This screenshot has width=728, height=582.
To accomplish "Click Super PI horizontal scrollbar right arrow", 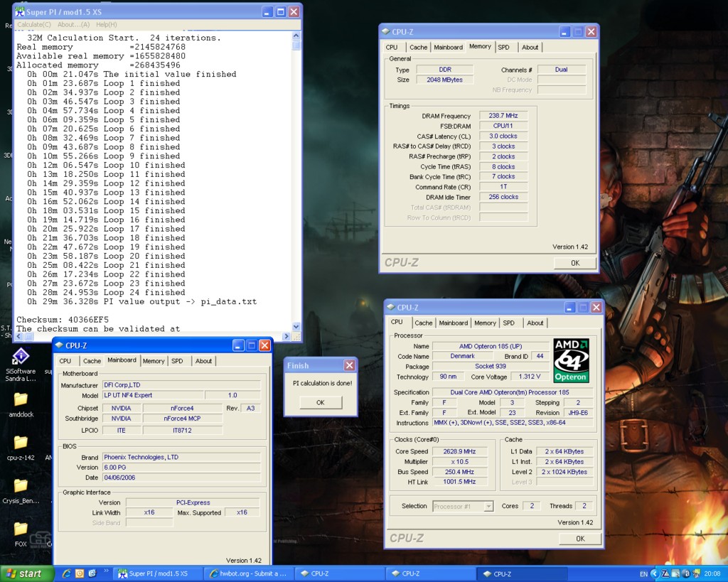I will [286, 336].
